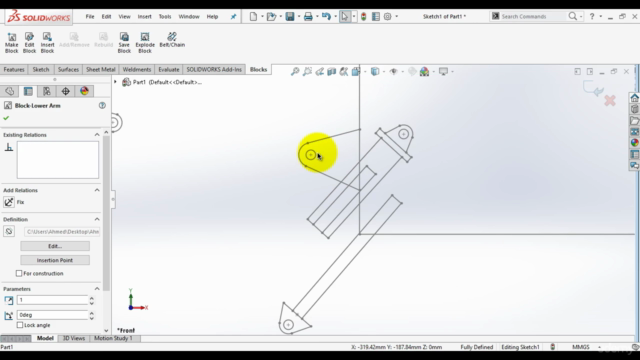Click the Rebuild traffic light icon

tap(364, 16)
